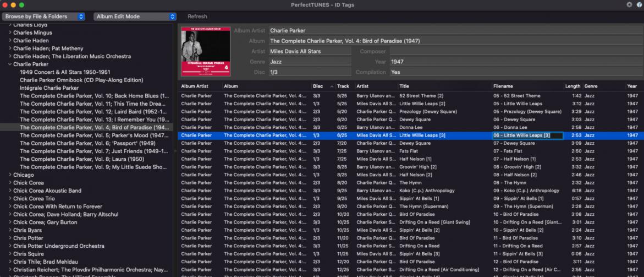Click the Refresh button

tap(197, 17)
